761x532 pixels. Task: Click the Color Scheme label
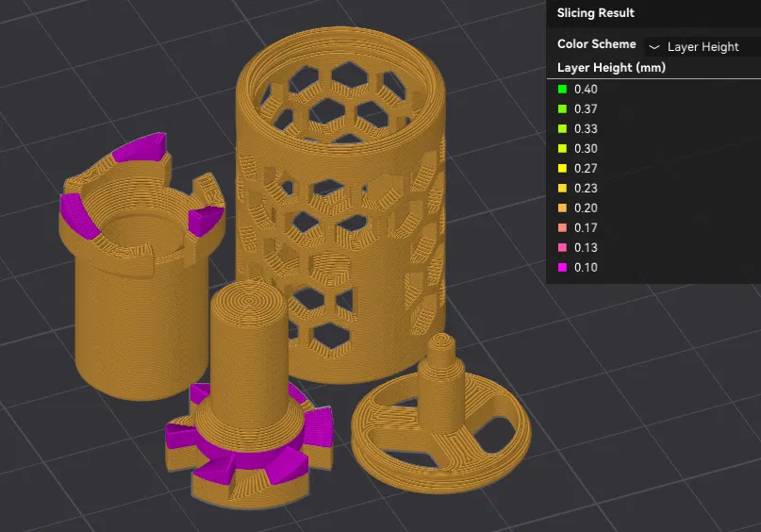pos(597,43)
